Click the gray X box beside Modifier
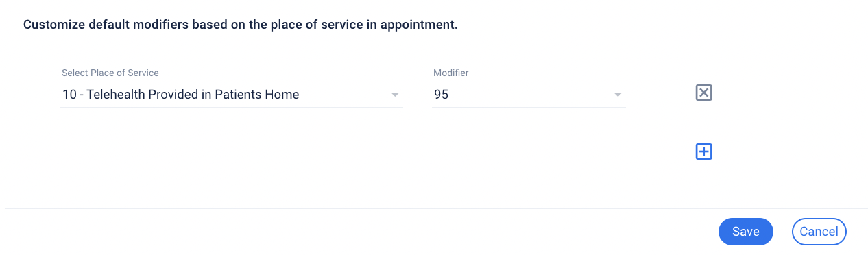 (704, 93)
